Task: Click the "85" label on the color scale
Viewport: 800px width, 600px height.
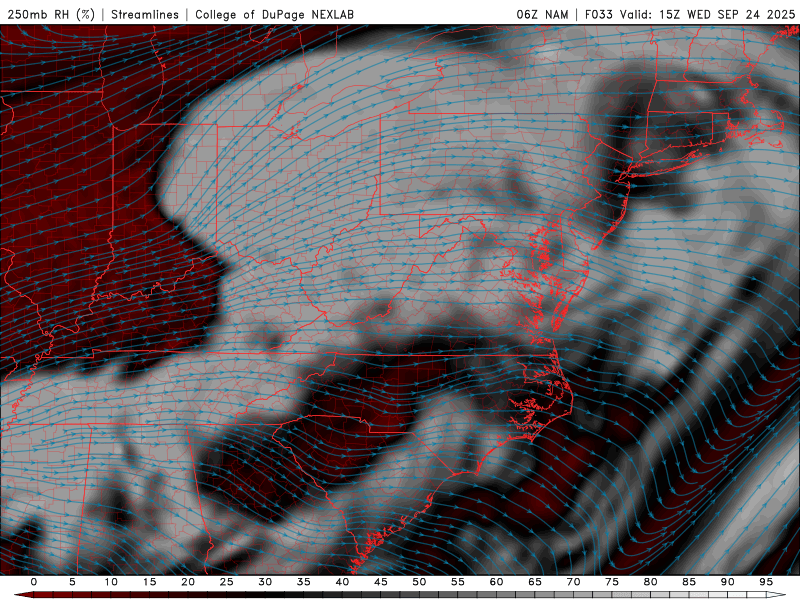Action: point(689,582)
